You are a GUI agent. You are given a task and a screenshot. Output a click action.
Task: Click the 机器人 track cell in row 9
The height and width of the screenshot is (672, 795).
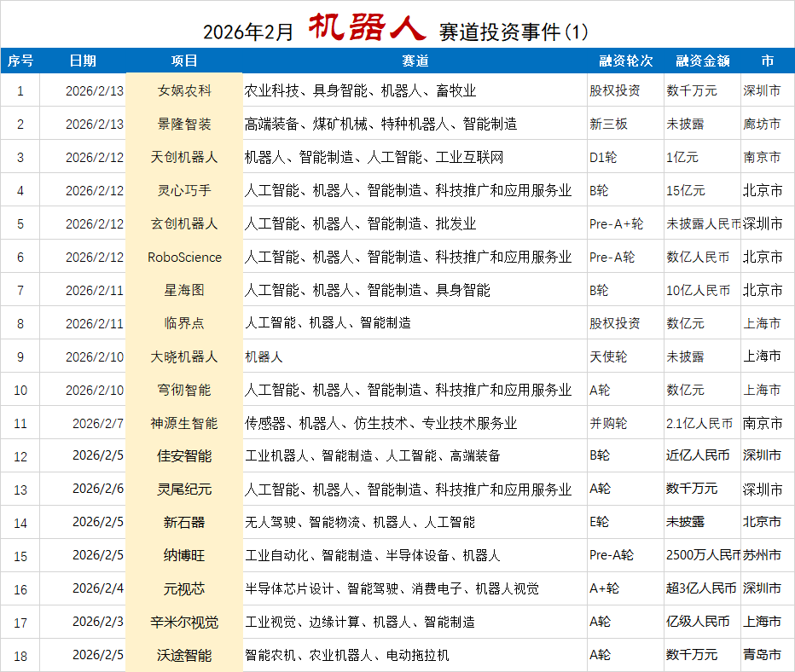click(415, 356)
